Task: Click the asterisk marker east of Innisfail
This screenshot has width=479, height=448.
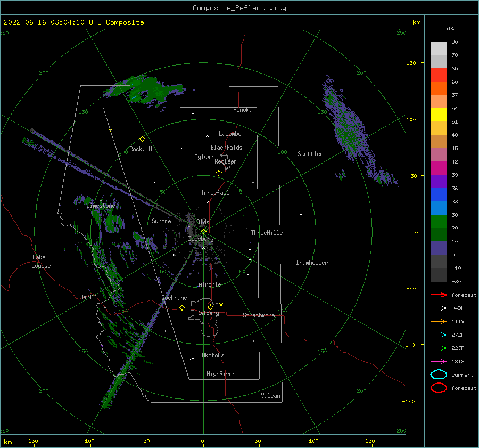Action: tap(253, 183)
